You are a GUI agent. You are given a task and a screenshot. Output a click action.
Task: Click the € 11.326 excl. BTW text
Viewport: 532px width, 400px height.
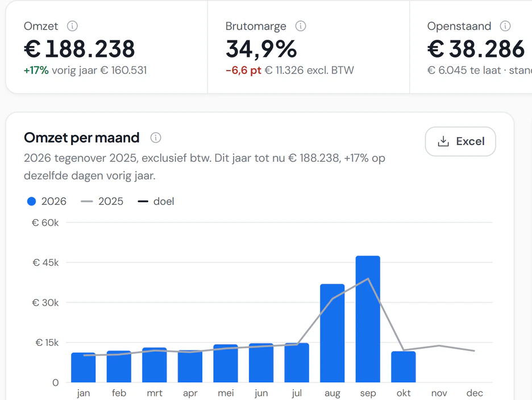[x=309, y=71]
